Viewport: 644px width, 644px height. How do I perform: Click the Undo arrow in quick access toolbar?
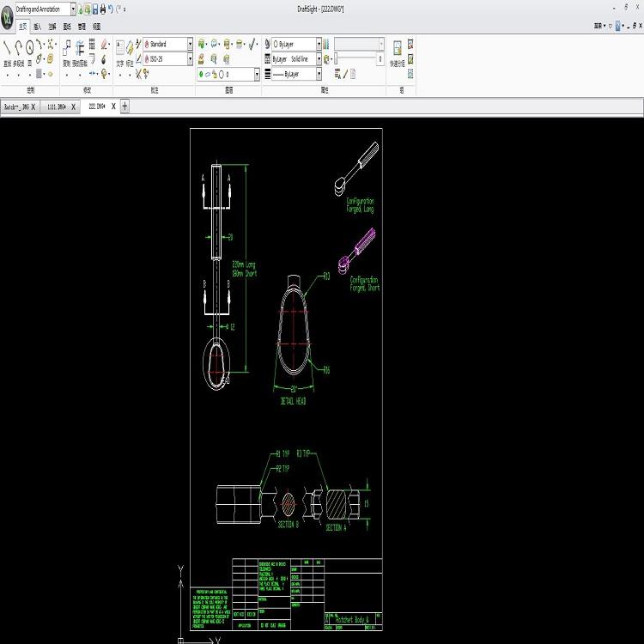pos(111,9)
